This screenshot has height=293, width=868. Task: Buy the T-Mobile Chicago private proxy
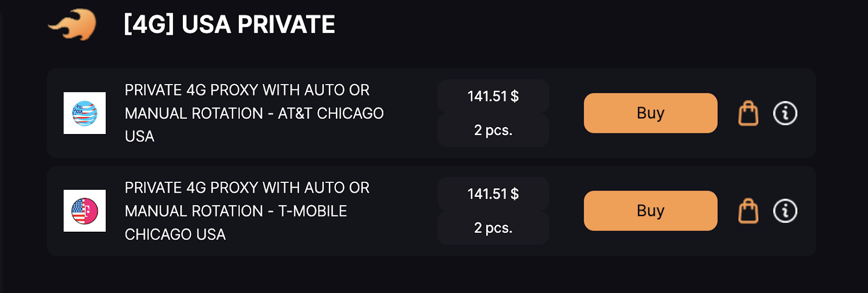click(x=650, y=211)
